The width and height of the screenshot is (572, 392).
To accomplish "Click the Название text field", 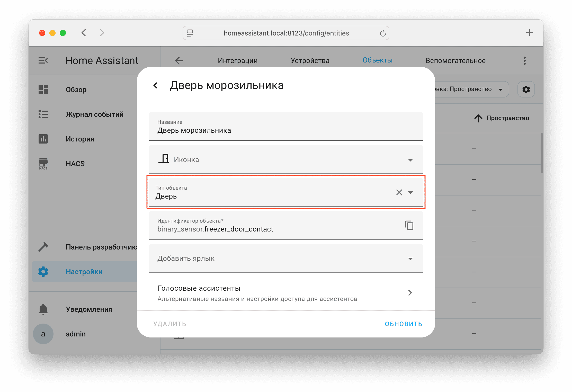I will click(x=285, y=130).
